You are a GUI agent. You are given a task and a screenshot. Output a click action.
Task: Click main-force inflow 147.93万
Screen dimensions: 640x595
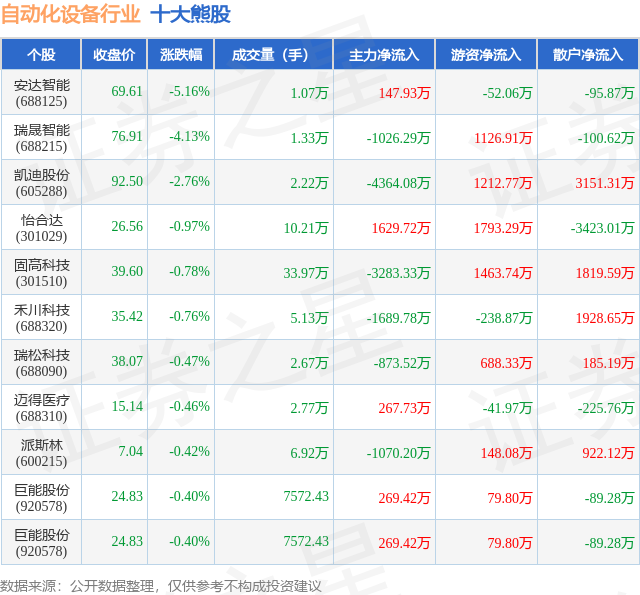(x=404, y=93)
